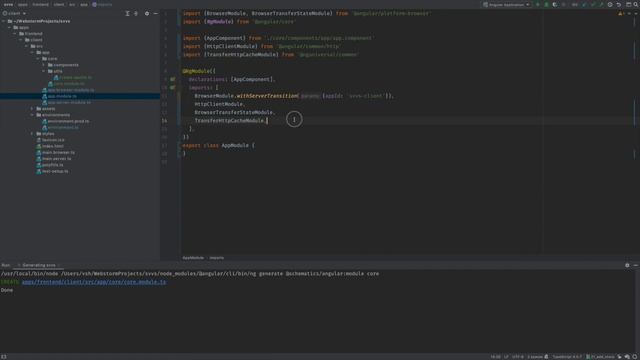Open index.html in the tree

point(50,146)
